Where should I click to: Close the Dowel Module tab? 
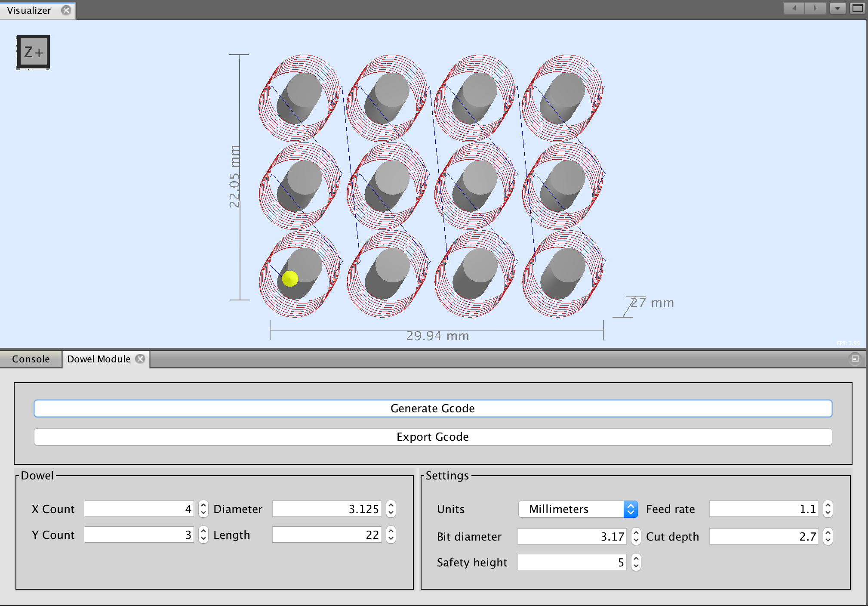coord(140,359)
